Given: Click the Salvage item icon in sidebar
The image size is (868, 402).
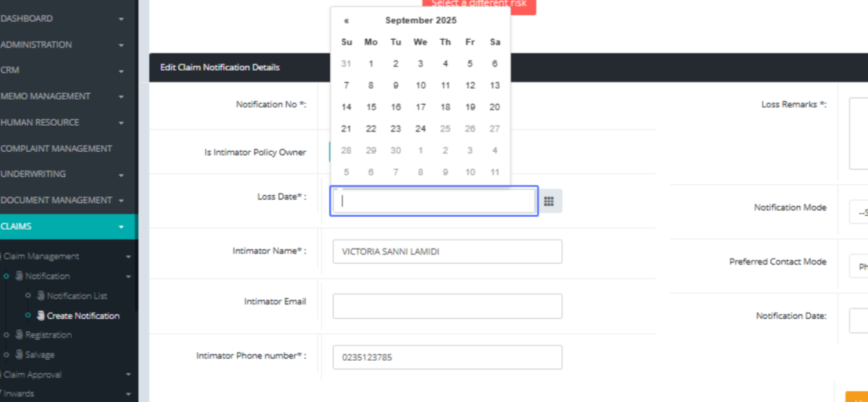Looking at the screenshot, I should [x=19, y=355].
